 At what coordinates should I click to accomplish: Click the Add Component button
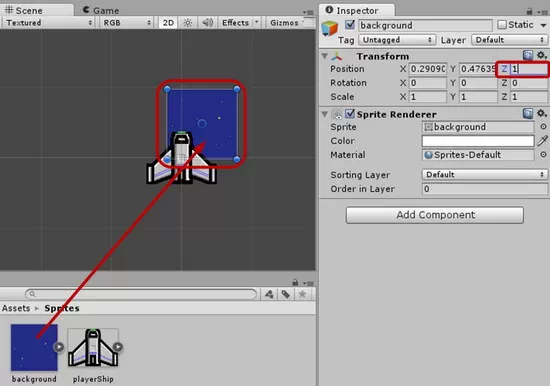(435, 215)
